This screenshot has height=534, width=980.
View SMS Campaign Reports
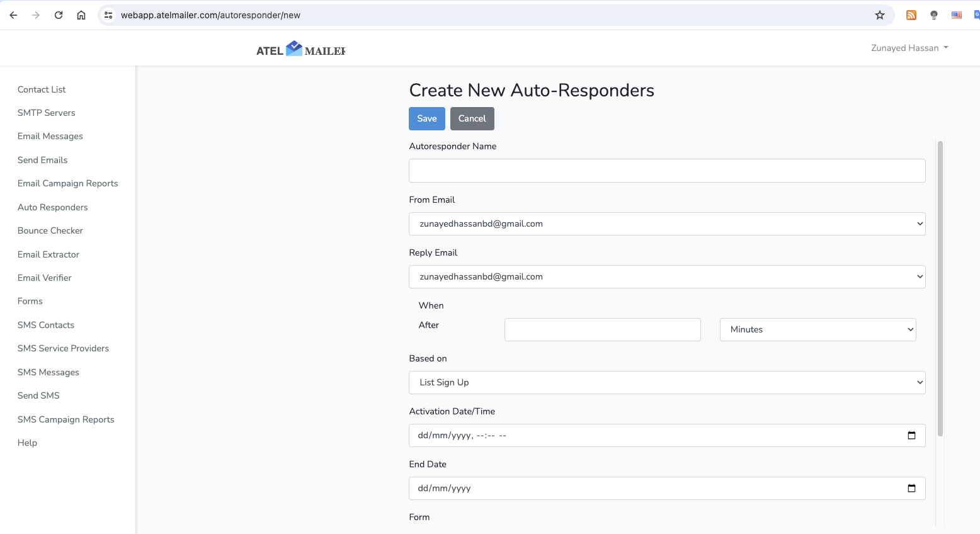(66, 419)
